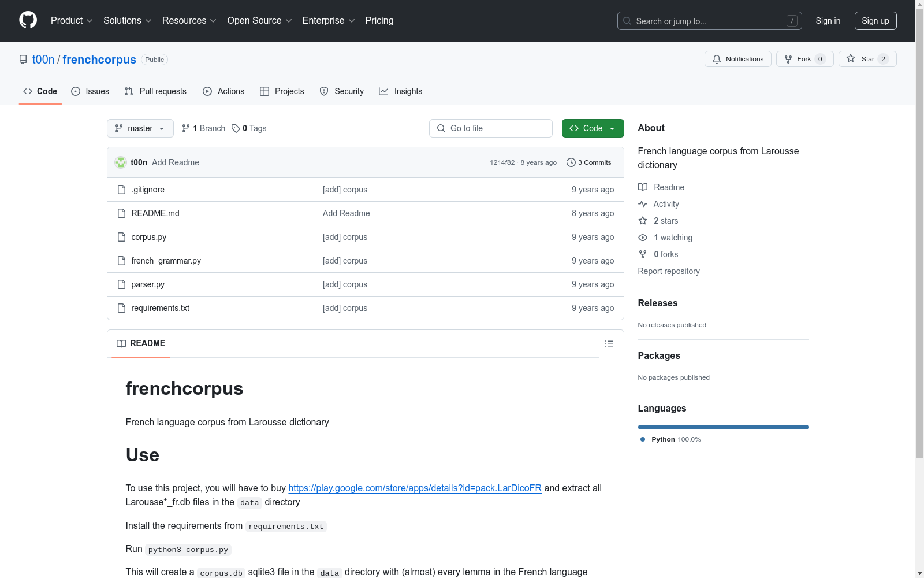Click the file icon for README.md
This screenshot has height=578, width=924.
tap(121, 213)
